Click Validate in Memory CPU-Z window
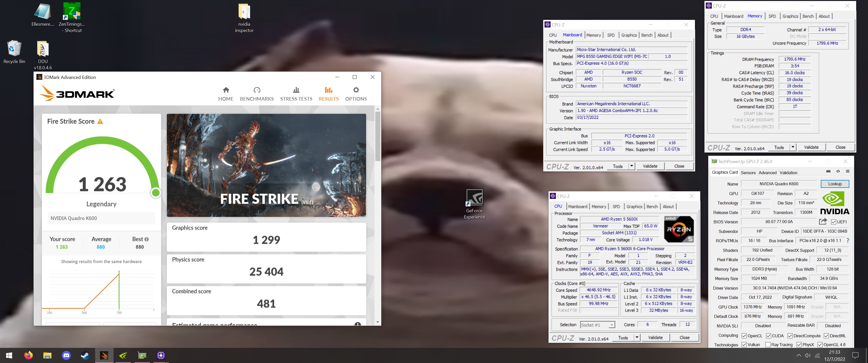This screenshot has width=868, height=363. tap(811, 147)
